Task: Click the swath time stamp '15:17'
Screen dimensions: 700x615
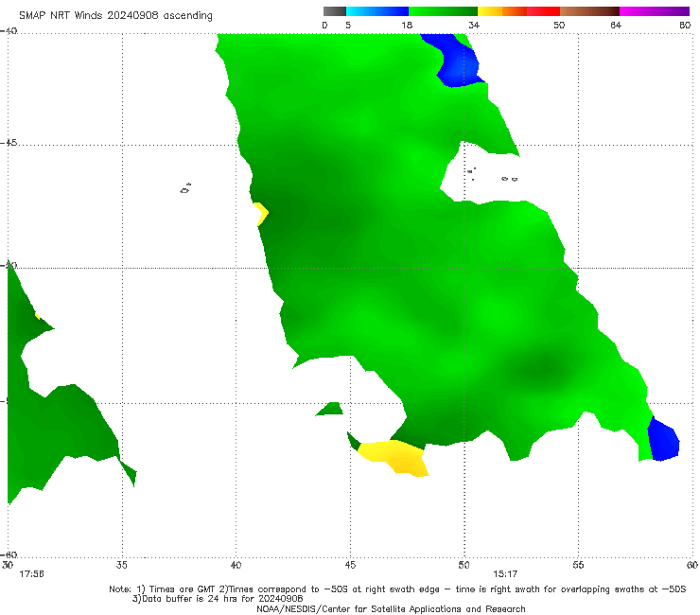Action: click(x=505, y=574)
